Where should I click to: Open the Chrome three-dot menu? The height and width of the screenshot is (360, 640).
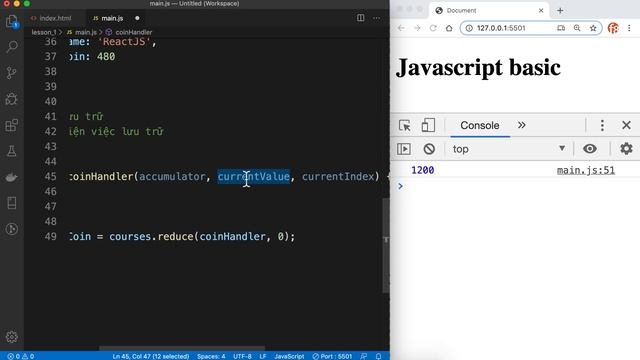coord(629,28)
